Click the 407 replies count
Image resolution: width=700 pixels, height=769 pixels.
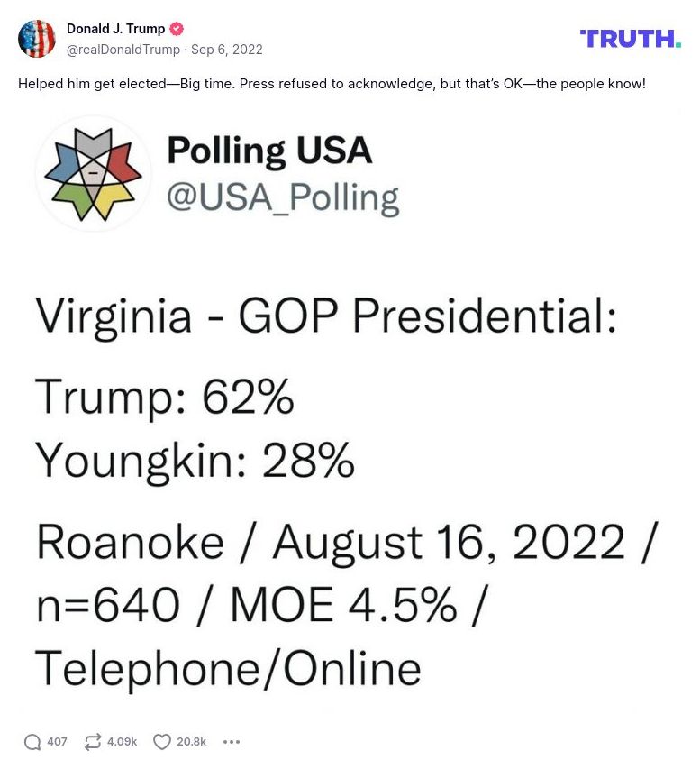pyautogui.click(x=56, y=741)
